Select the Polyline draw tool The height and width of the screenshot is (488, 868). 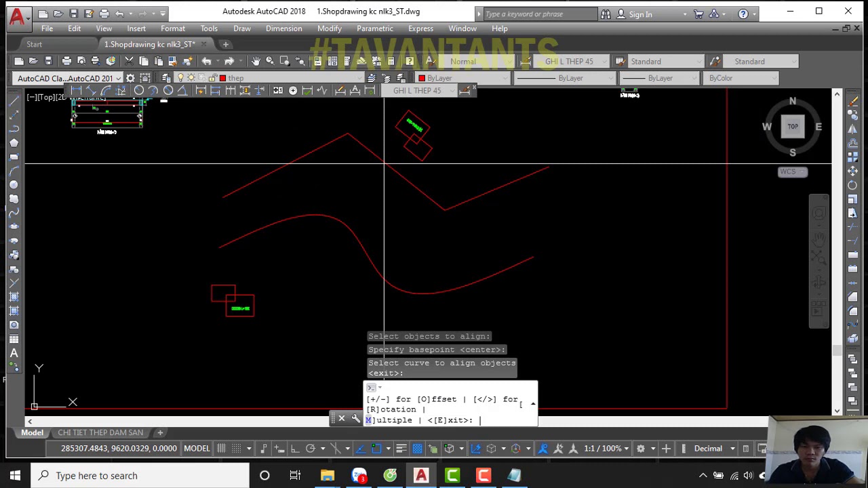[x=14, y=128]
